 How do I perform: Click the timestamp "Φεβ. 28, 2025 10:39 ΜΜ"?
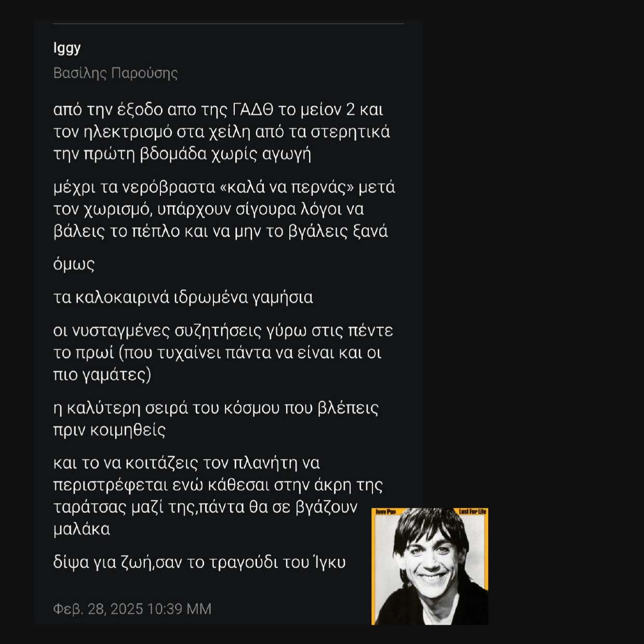pyautogui.click(x=132, y=609)
